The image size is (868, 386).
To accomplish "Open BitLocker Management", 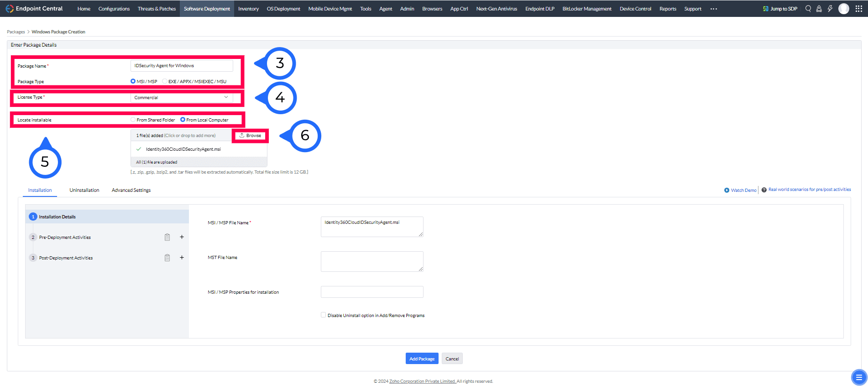I will (x=587, y=9).
